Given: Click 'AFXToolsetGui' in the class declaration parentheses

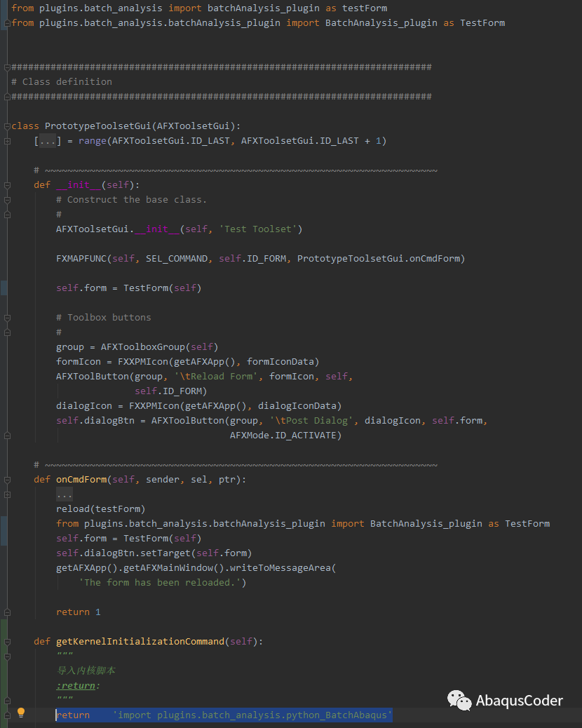Looking at the screenshot, I should click(193, 126).
